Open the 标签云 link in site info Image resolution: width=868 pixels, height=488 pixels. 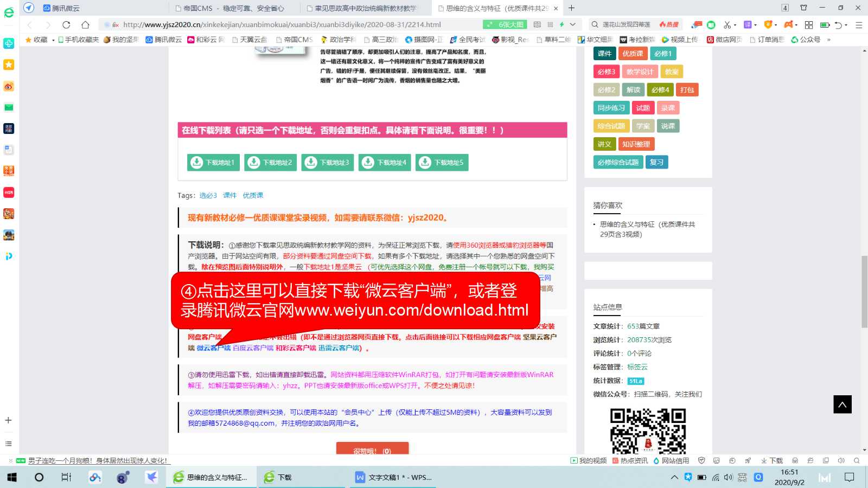pyautogui.click(x=637, y=367)
